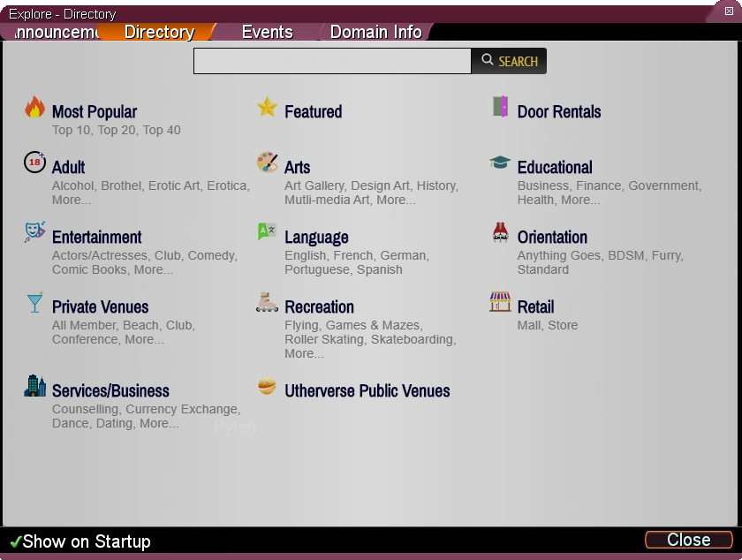The width and height of the screenshot is (742, 560).
Task: Open the Entertainment category heading
Action: coord(96,237)
